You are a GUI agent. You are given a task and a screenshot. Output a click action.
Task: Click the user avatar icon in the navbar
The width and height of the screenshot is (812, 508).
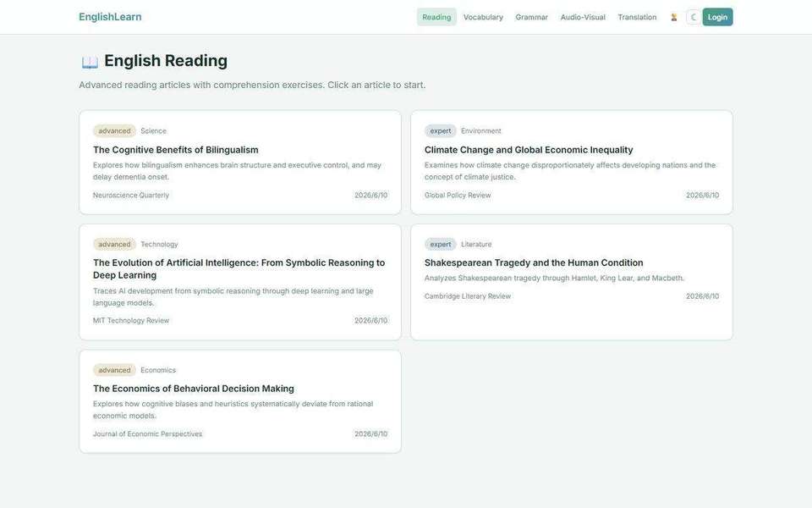click(674, 17)
